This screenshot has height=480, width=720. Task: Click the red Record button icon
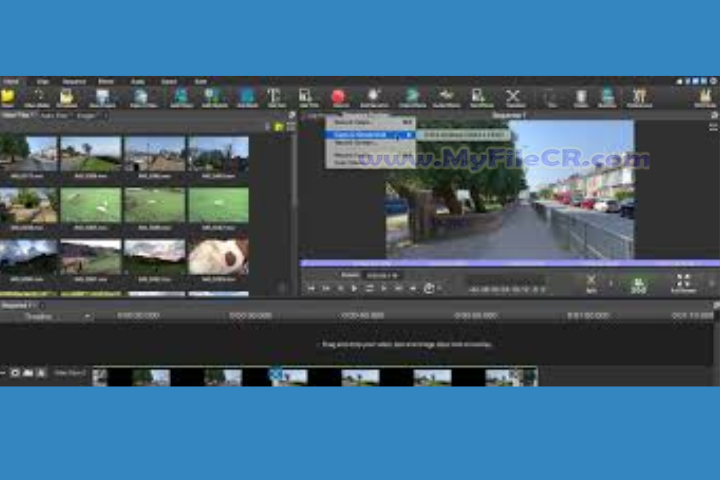coord(338,96)
